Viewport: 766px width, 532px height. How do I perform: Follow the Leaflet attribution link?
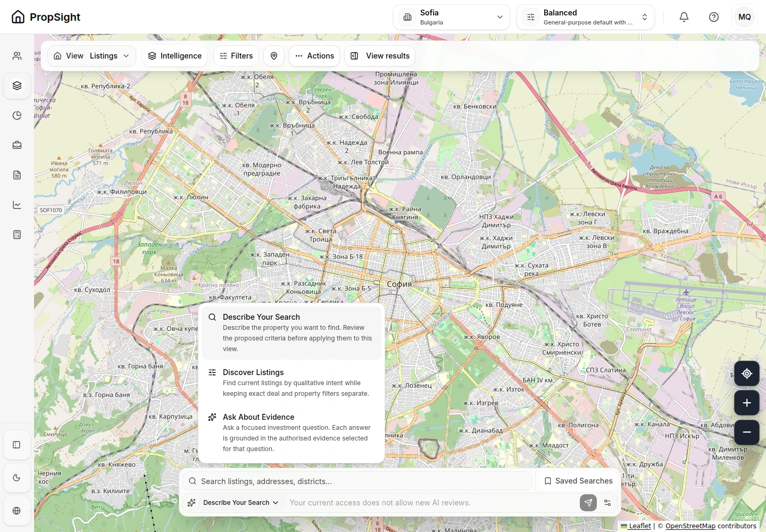(636, 526)
